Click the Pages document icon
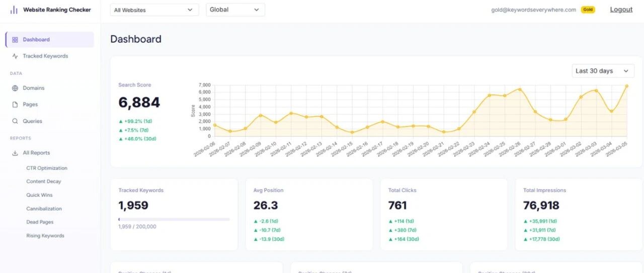The height and width of the screenshot is (273, 644). pos(15,105)
